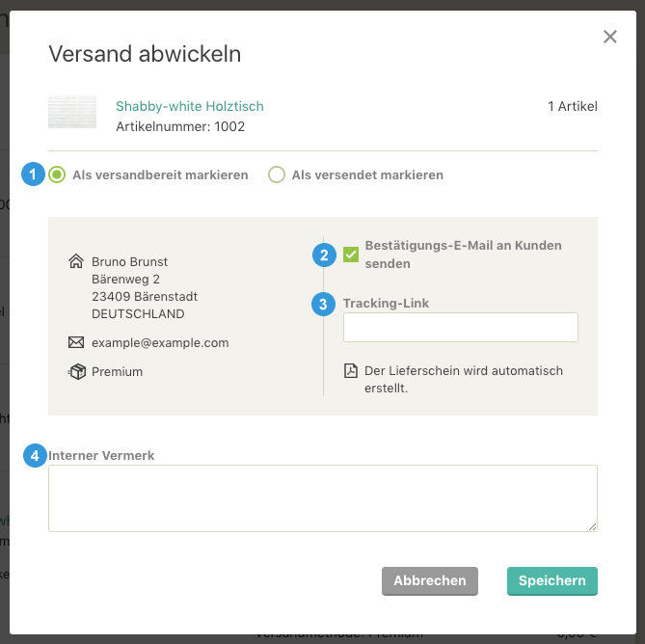645x644 pixels.
Task: Click the text area resize handle
Action: point(592,526)
